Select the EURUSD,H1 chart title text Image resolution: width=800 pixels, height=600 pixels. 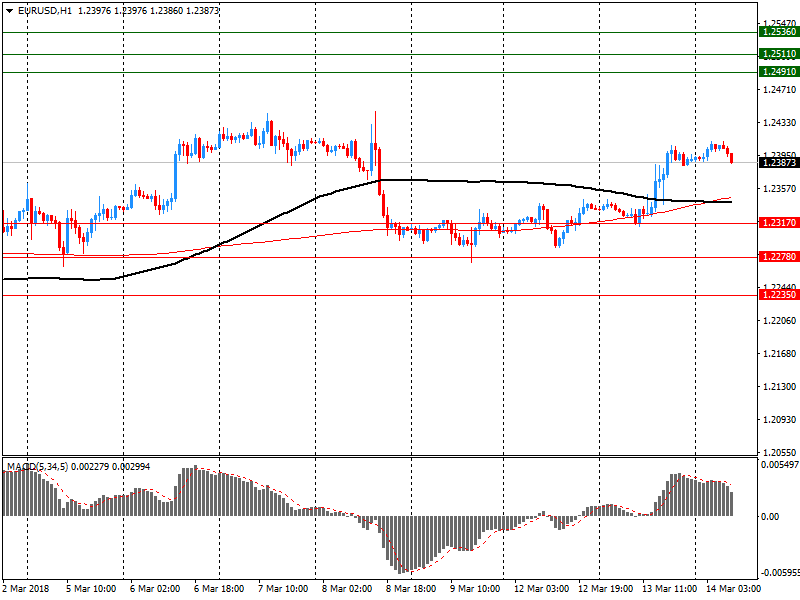(x=45, y=11)
